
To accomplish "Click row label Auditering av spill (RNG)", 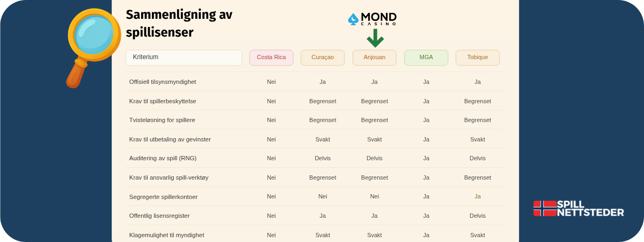I will [163, 158].
